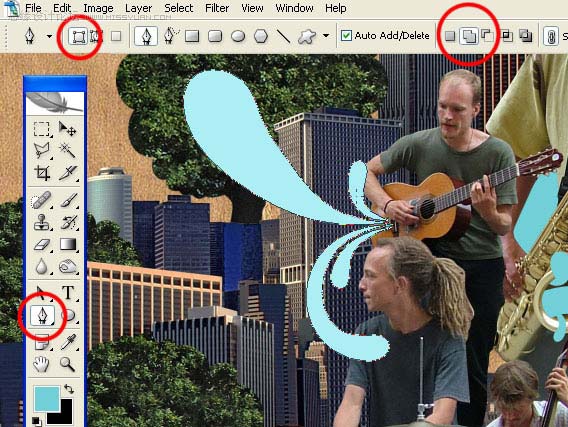The width and height of the screenshot is (568, 427).
Task: Select the Move tool
Action: [67, 129]
